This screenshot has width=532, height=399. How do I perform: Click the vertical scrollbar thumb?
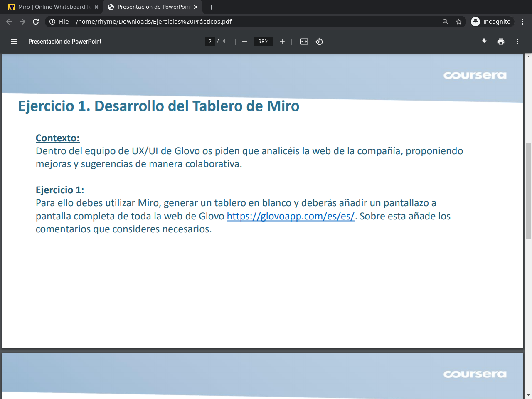coord(529,190)
